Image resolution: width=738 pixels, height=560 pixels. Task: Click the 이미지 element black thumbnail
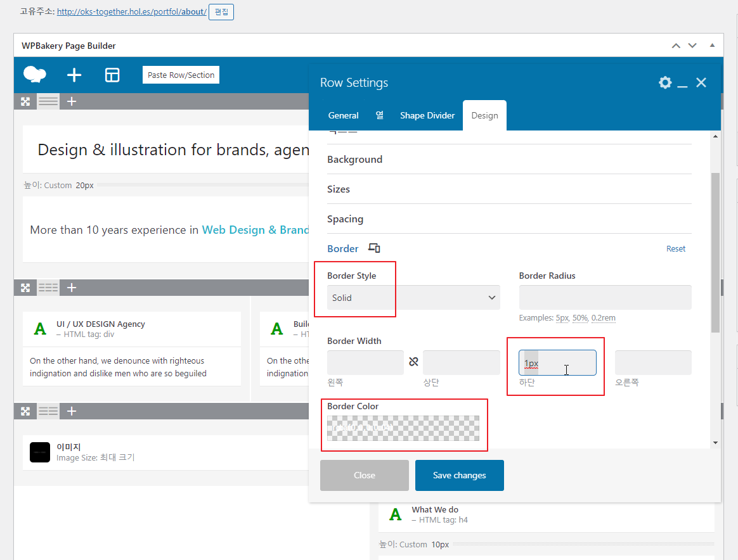pyautogui.click(x=40, y=452)
